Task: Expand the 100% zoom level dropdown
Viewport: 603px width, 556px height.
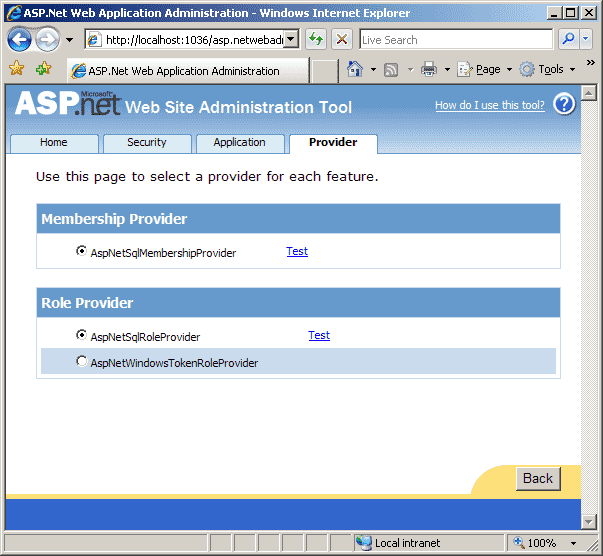Action: [573, 543]
